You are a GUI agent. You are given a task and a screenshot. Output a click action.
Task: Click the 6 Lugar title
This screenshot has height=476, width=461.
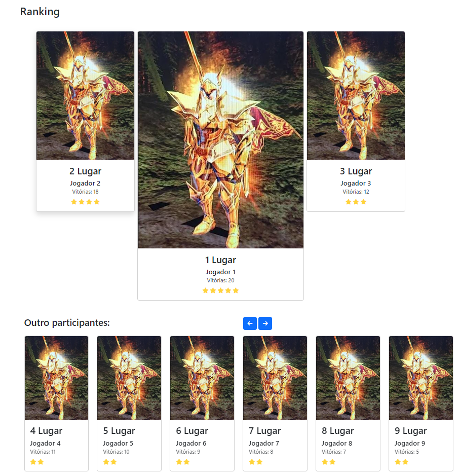192,431
